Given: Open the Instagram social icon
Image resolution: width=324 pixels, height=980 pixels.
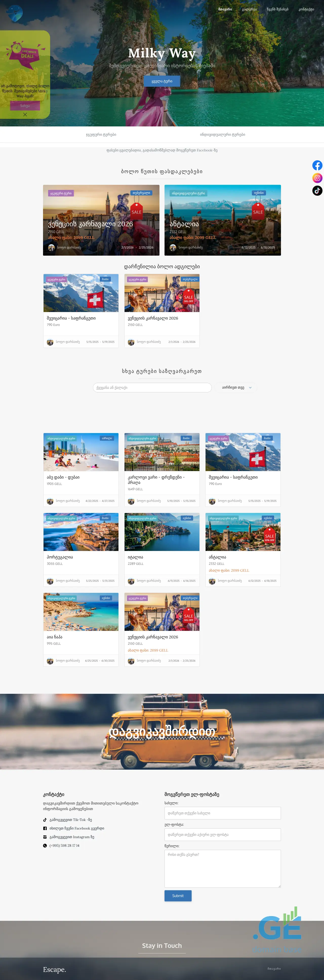Looking at the screenshot, I should click(317, 178).
